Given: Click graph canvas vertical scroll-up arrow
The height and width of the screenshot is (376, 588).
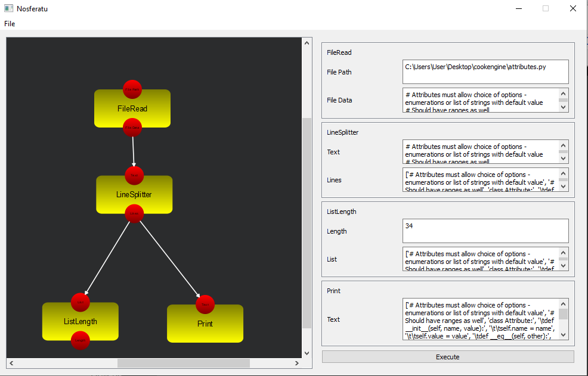Looking at the screenshot, I should tap(307, 43).
